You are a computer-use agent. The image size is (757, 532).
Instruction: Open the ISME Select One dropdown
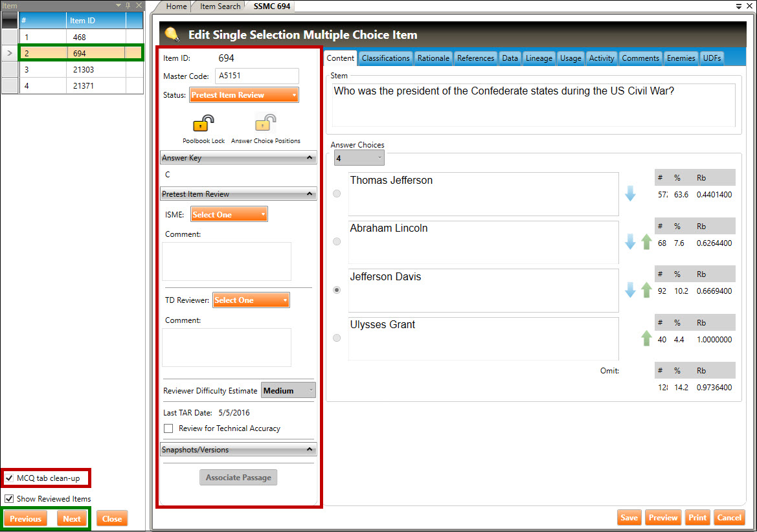tap(229, 214)
